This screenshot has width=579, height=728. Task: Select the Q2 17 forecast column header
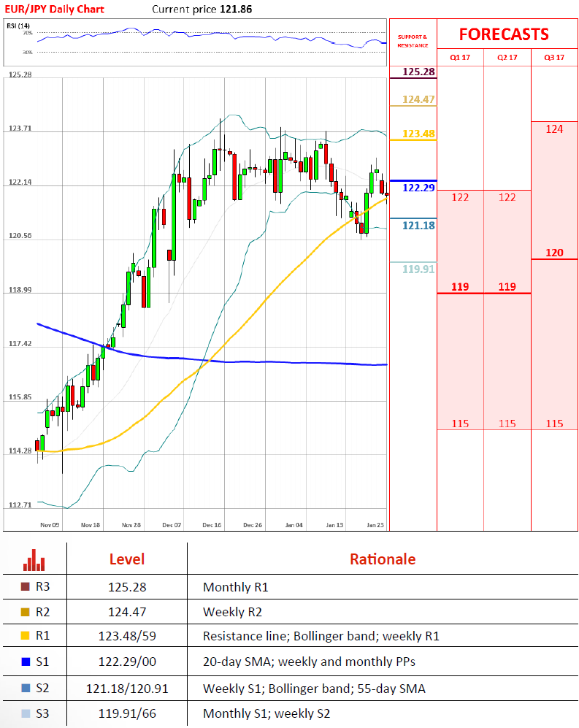click(x=507, y=58)
